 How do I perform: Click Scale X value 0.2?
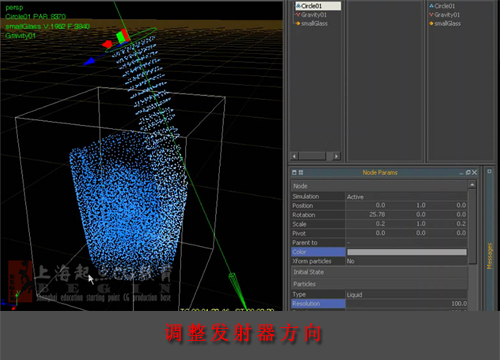pyautogui.click(x=380, y=224)
